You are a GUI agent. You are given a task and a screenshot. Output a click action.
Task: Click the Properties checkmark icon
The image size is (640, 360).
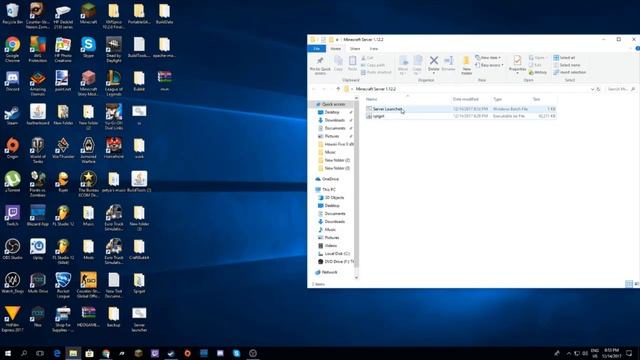click(517, 61)
